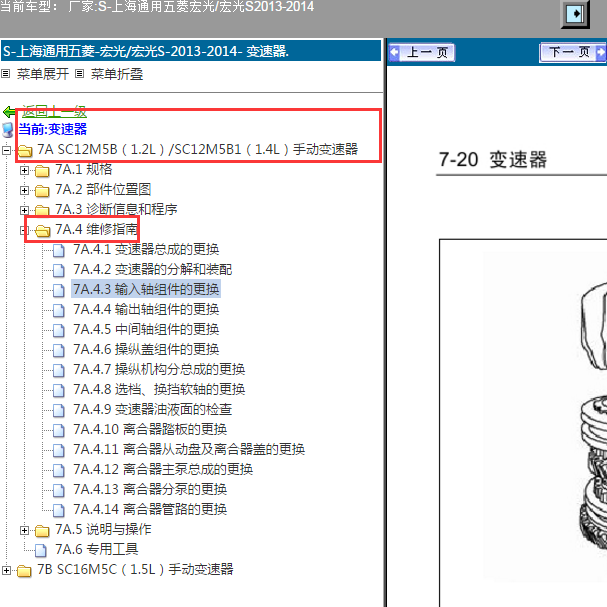Expand the 7A.3 诊断信息和程序 node

point(24,210)
